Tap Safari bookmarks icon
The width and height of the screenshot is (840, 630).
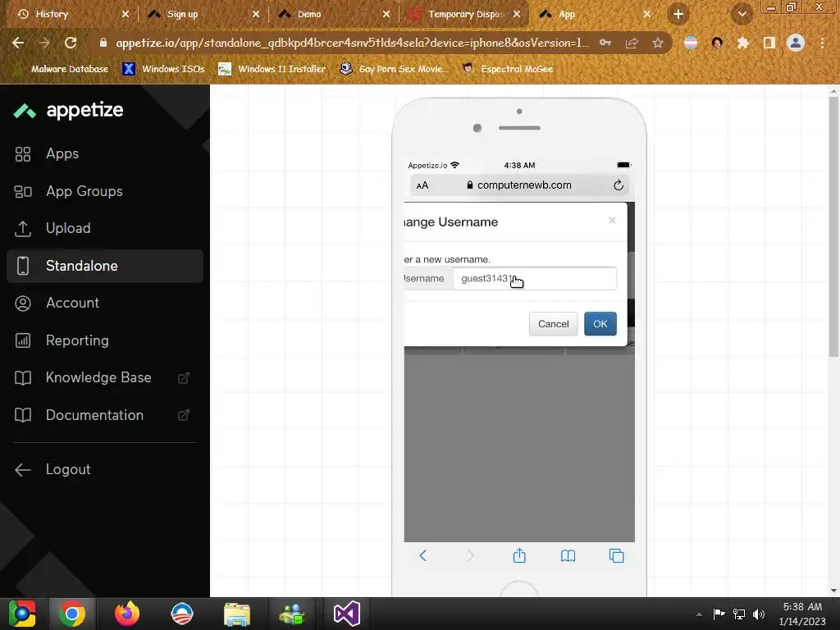point(568,556)
